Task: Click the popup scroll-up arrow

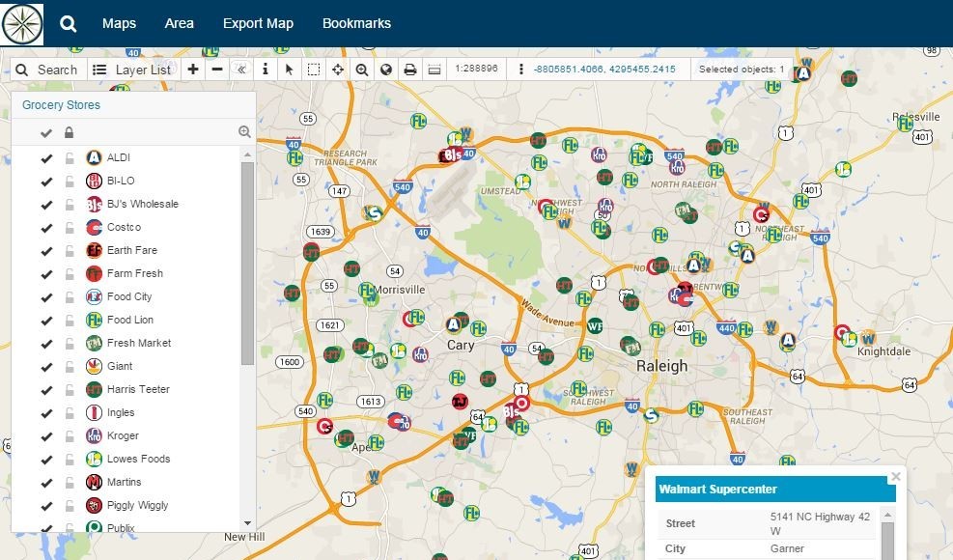Action: point(887,516)
